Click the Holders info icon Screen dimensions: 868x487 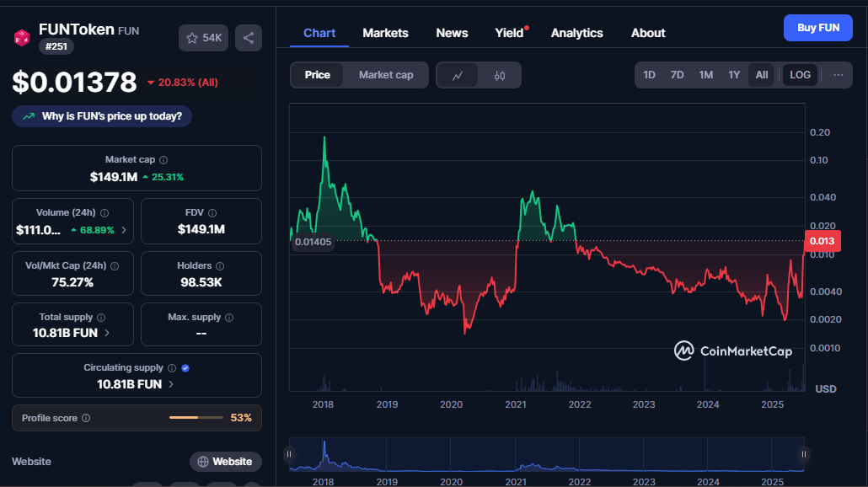click(x=221, y=266)
